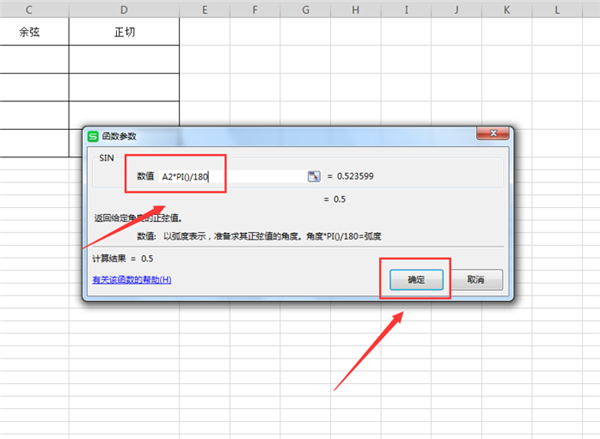Select column J header
The width and height of the screenshot is (600, 439).
click(x=456, y=8)
